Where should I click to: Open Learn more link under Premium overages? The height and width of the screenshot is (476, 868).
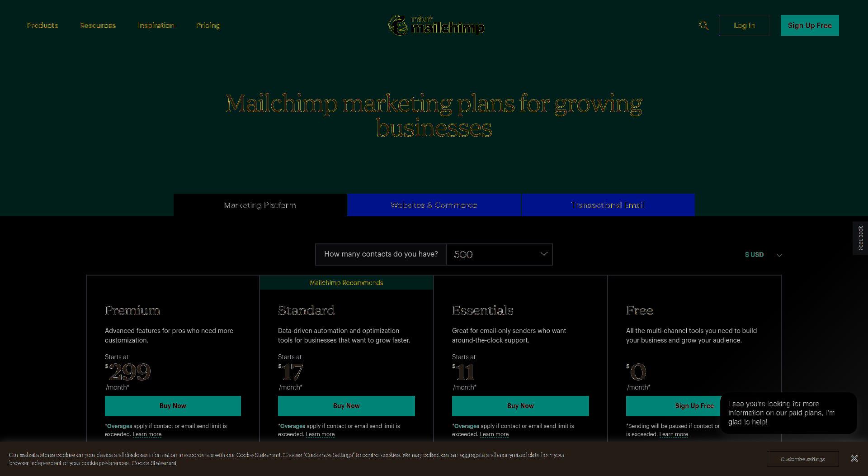click(x=147, y=434)
